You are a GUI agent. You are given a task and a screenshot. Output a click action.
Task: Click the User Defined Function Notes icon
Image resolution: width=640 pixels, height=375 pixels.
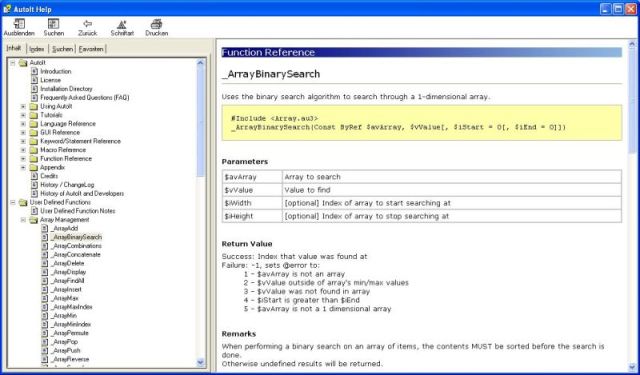point(34,211)
